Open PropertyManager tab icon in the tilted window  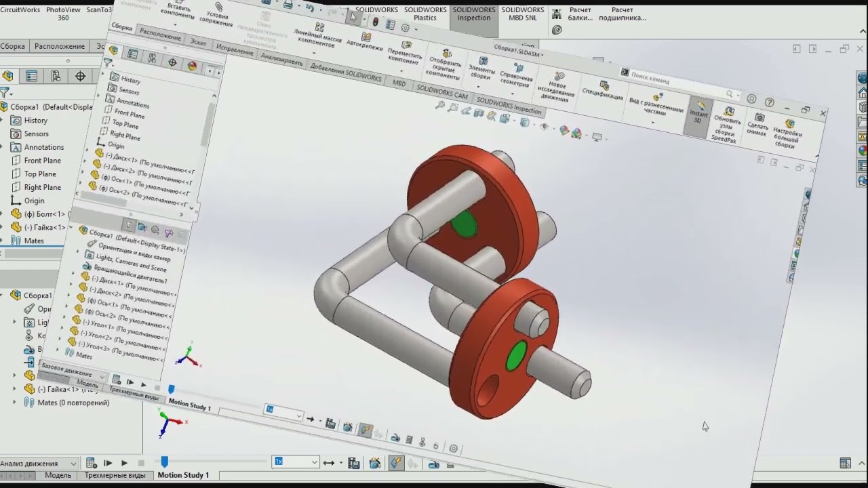pos(133,54)
